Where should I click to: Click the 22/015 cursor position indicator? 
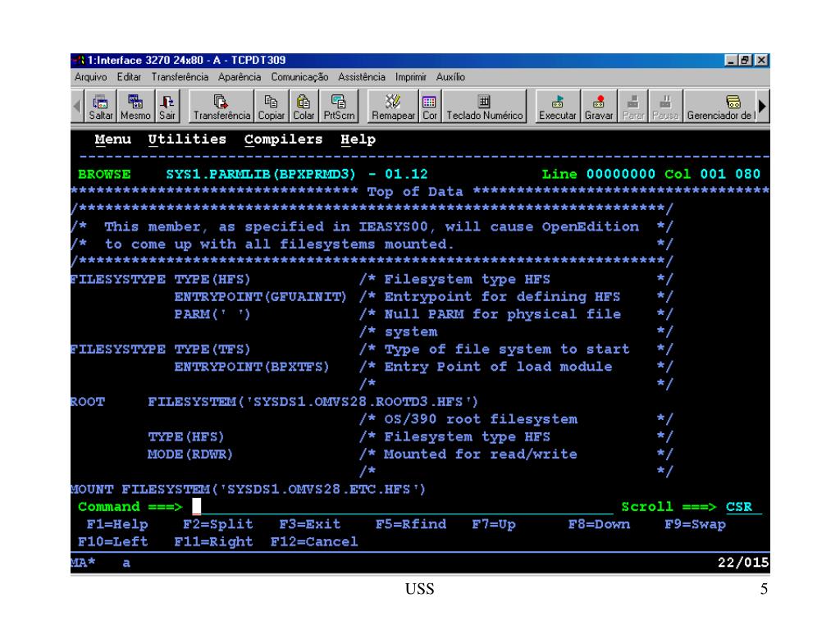[743, 563]
